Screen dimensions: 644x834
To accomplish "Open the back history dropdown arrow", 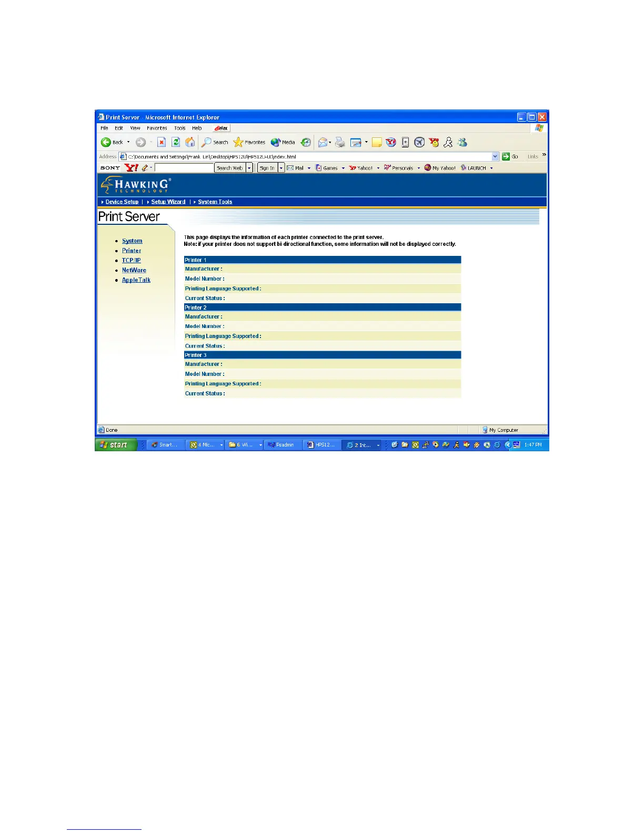I will pyautogui.click(x=128, y=142).
